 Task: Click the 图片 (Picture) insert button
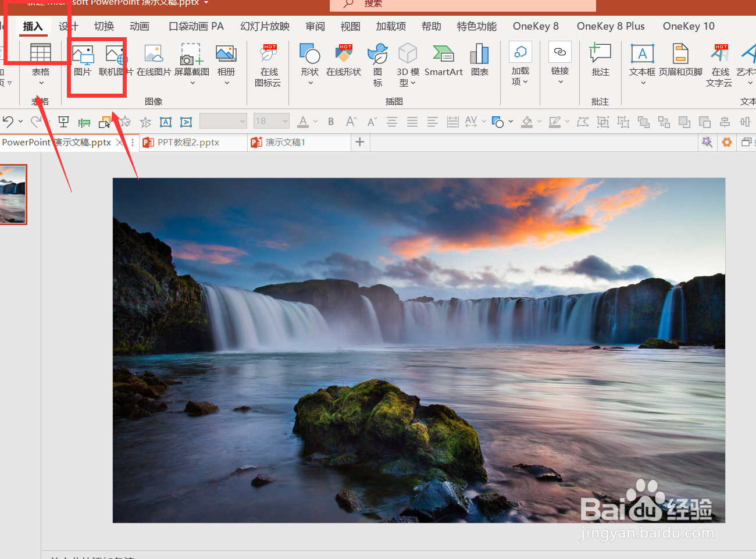[83, 61]
